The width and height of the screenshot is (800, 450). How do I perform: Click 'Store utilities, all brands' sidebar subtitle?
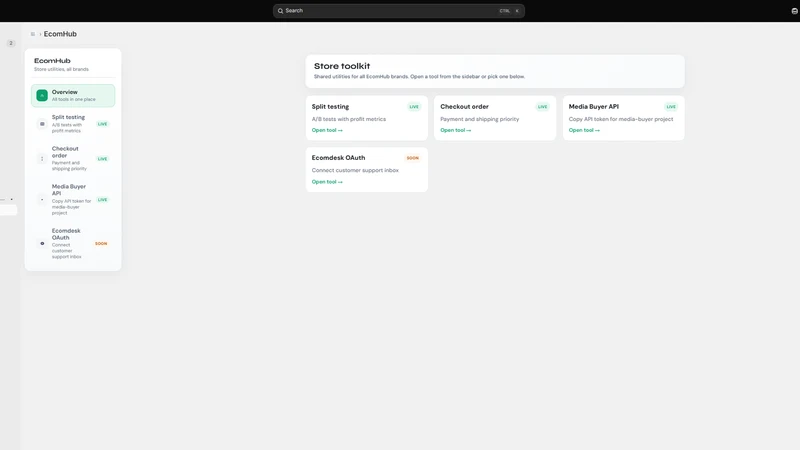tap(61, 69)
